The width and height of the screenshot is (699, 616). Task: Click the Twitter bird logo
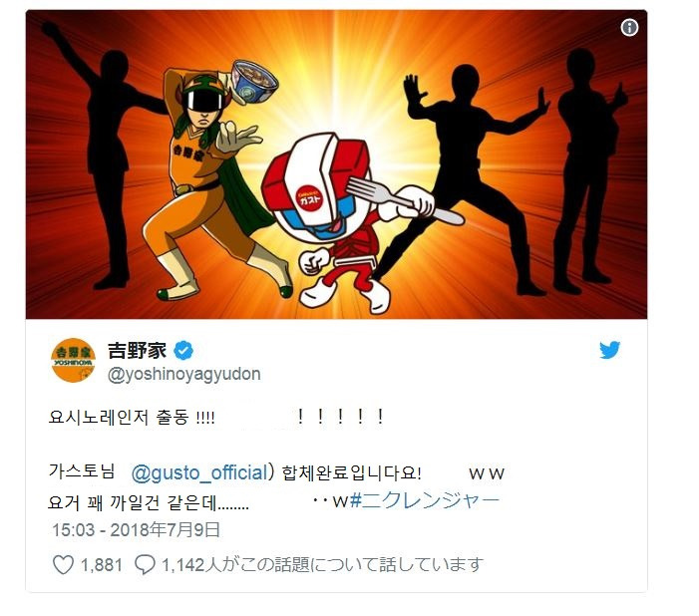coord(610,350)
